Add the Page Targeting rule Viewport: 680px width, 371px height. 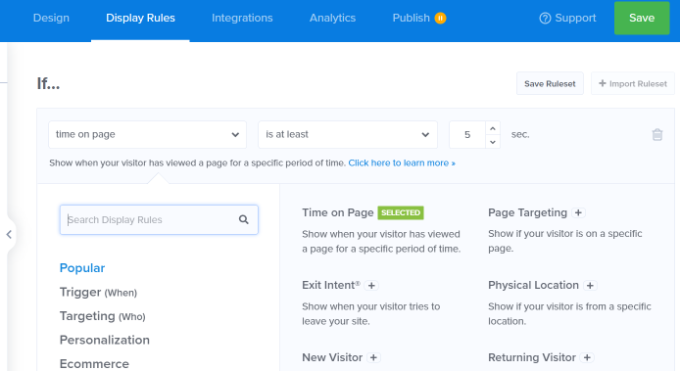coord(578,213)
